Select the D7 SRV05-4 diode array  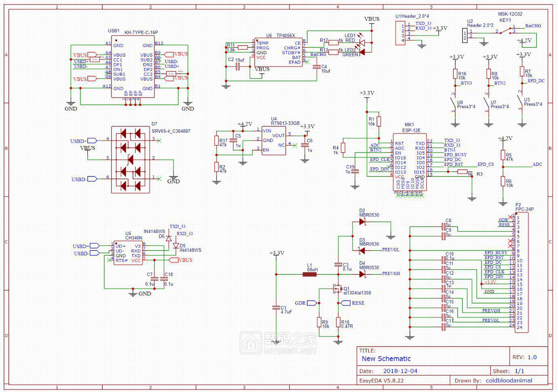tap(130, 159)
